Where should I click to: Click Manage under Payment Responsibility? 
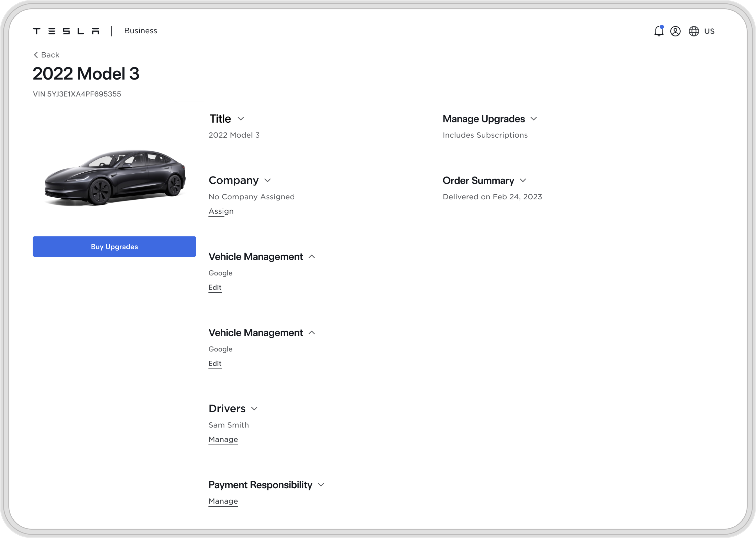(x=223, y=501)
